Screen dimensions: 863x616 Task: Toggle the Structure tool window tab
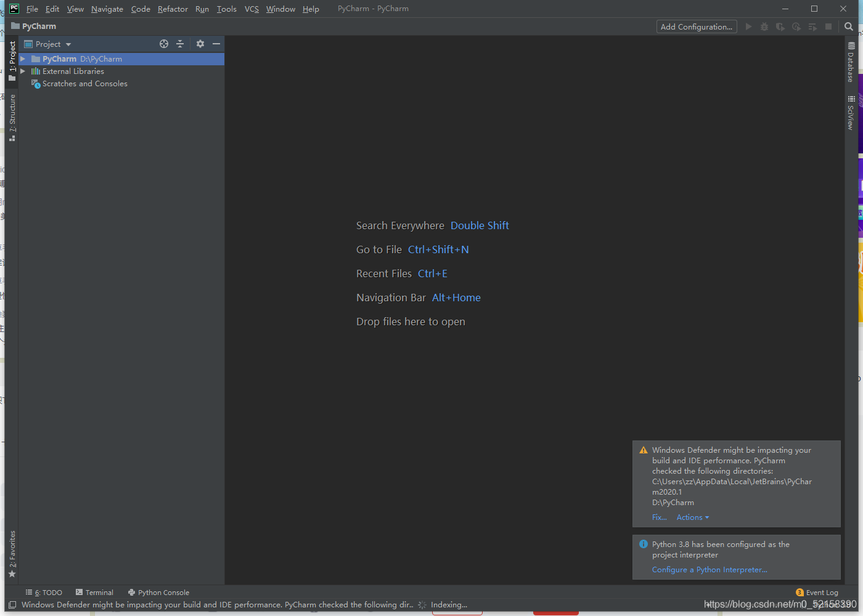tap(12, 118)
